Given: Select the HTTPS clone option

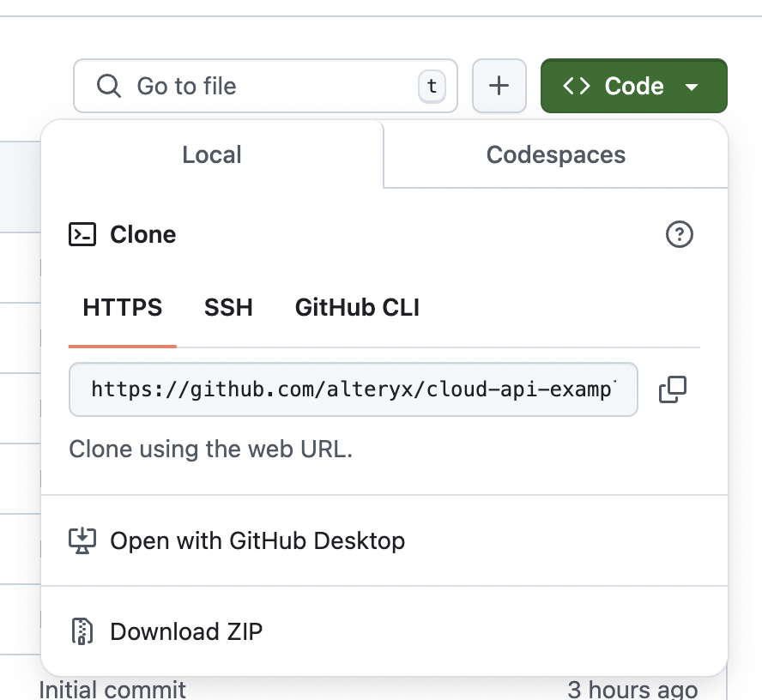Looking at the screenshot, I should pyautogui.click(x=123, y=307).
